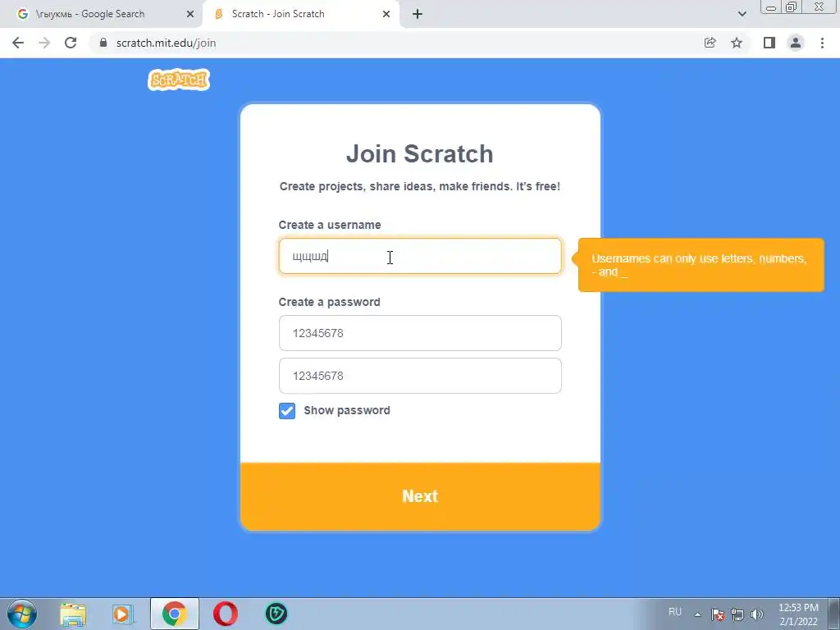Screen dimensions: 840x630
Task: Open the volume speaker tray icon
Action: [757, 614]
